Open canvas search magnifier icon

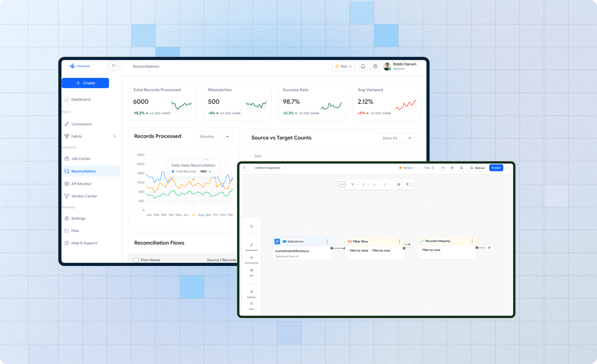(251, 227)
